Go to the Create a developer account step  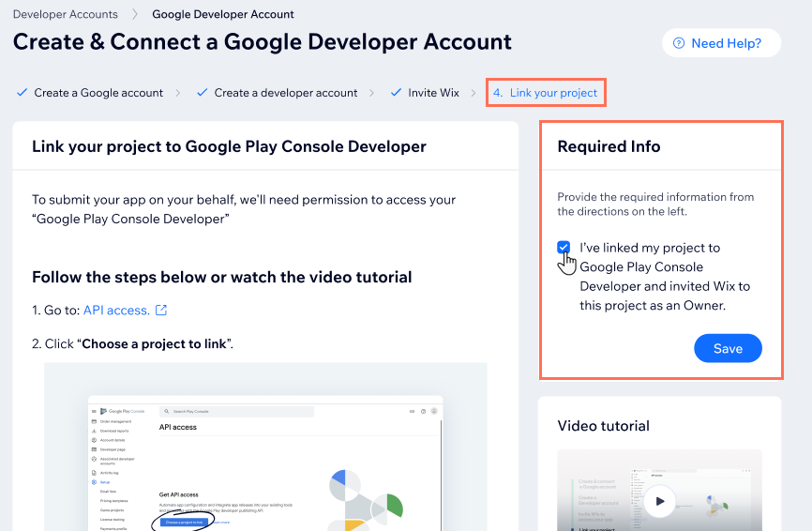click(286, 93)
